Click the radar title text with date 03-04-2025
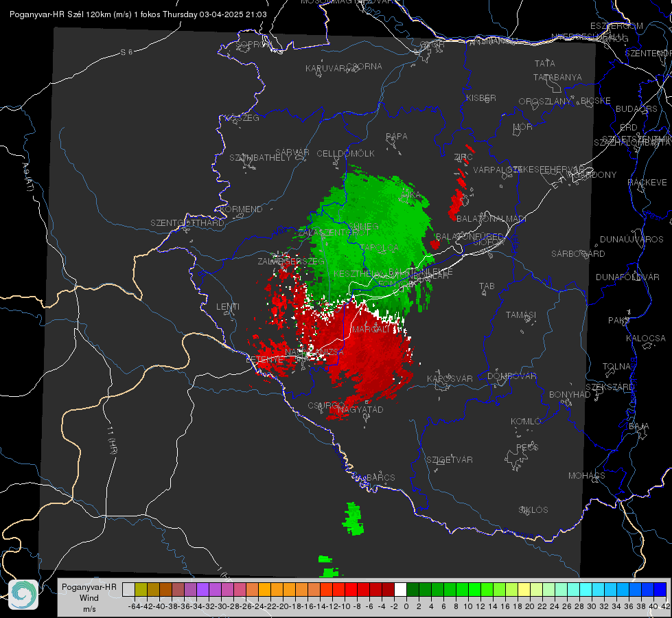This screenshot has width=672, height=618. point(138,14)
